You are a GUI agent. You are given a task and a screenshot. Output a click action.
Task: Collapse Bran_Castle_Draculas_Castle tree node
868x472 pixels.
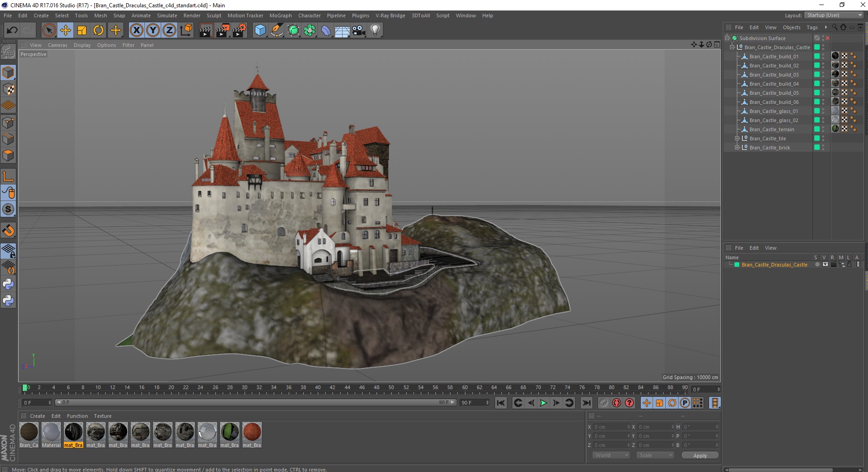pyautogui.click(x=732, y=47)
